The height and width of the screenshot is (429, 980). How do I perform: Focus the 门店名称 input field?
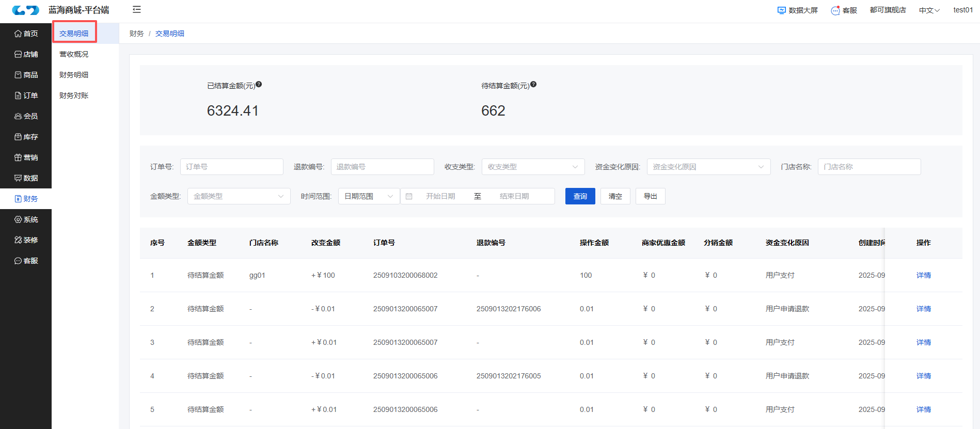click(869, 167)
